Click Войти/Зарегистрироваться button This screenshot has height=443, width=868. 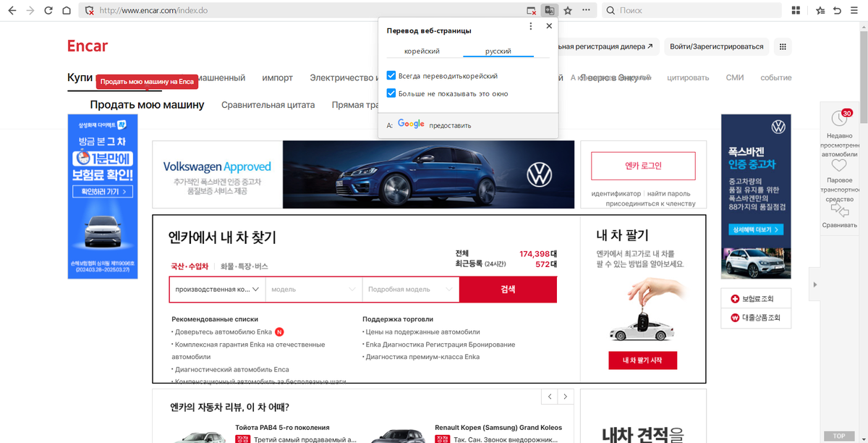coord(717,46)
